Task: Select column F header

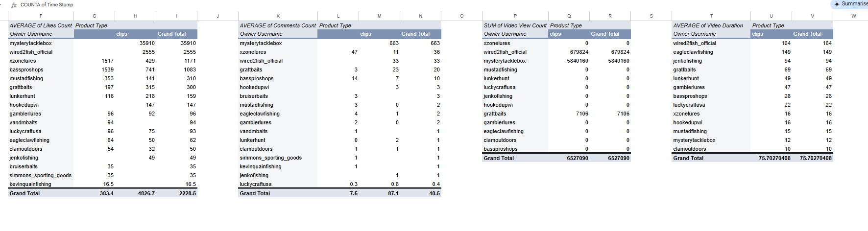Action: coord(41,16)
